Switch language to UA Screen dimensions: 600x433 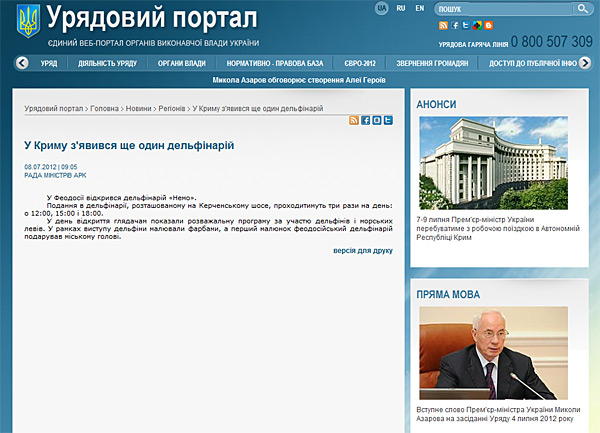(x=382, y=8)
